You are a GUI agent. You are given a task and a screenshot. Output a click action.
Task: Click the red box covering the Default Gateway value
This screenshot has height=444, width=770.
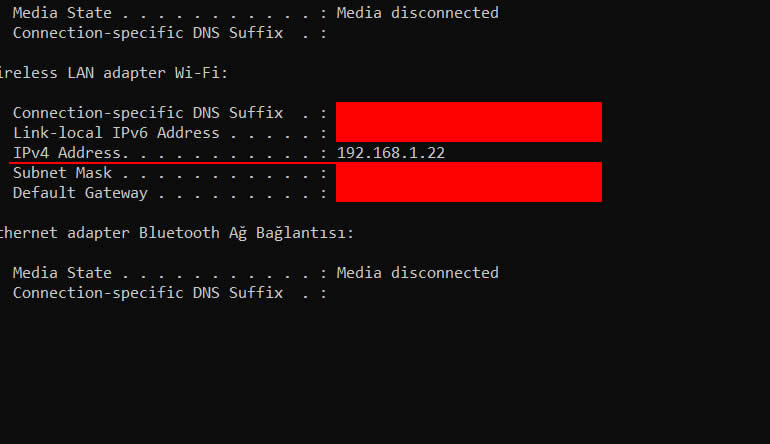point(468,191)
